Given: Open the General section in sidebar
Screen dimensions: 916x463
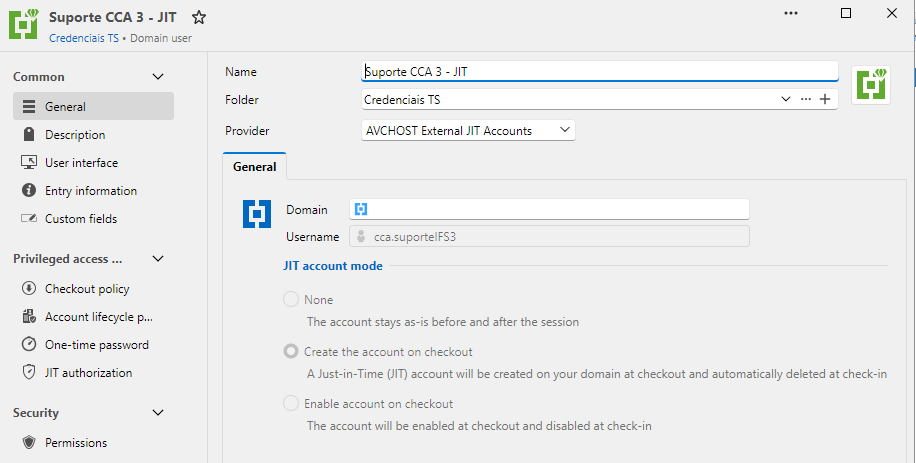Looking at the screenshot, I should [93, 106].
